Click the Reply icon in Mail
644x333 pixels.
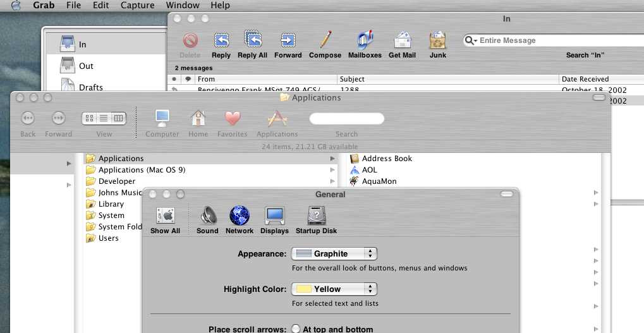[x=221, y=40]
